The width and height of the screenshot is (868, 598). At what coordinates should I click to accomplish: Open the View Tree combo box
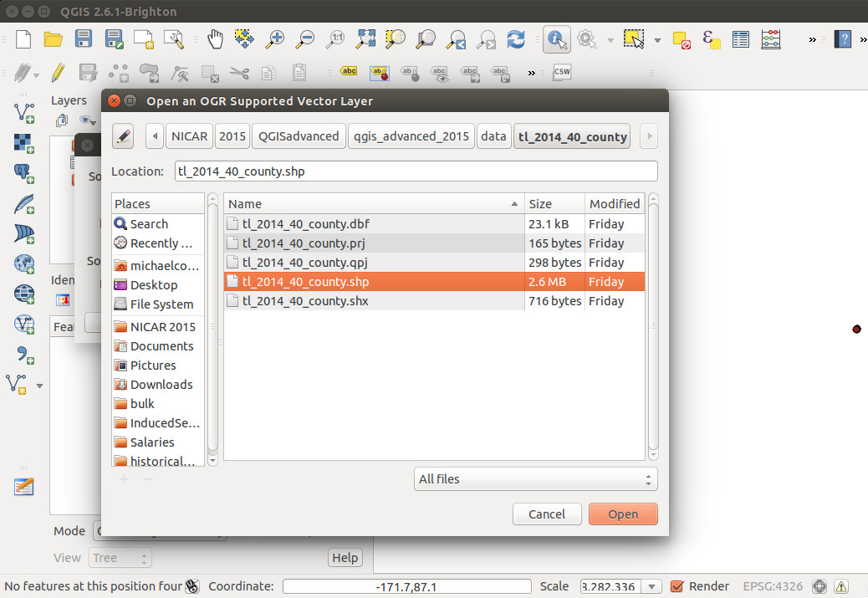120,558
